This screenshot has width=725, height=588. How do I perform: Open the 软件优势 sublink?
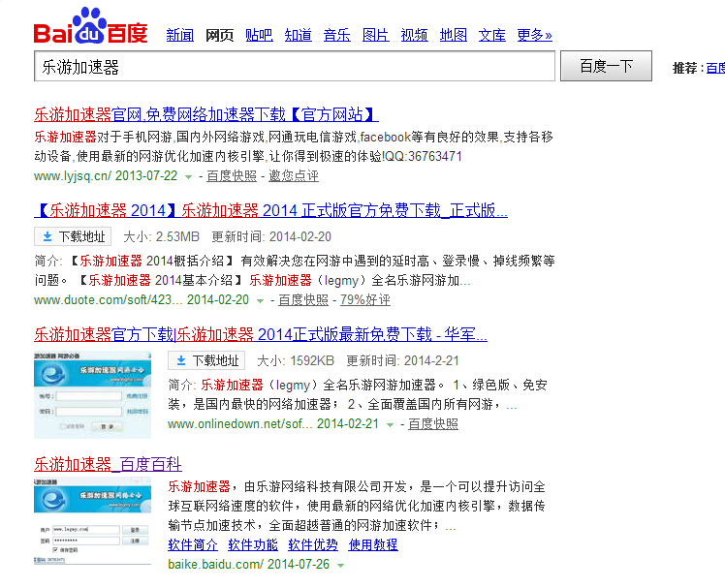(313, 545)
